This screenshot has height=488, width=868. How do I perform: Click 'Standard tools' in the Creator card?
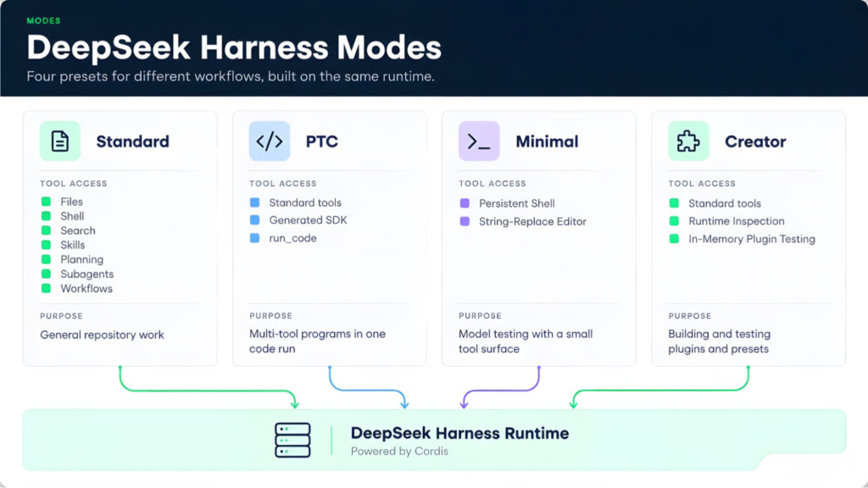725,203
